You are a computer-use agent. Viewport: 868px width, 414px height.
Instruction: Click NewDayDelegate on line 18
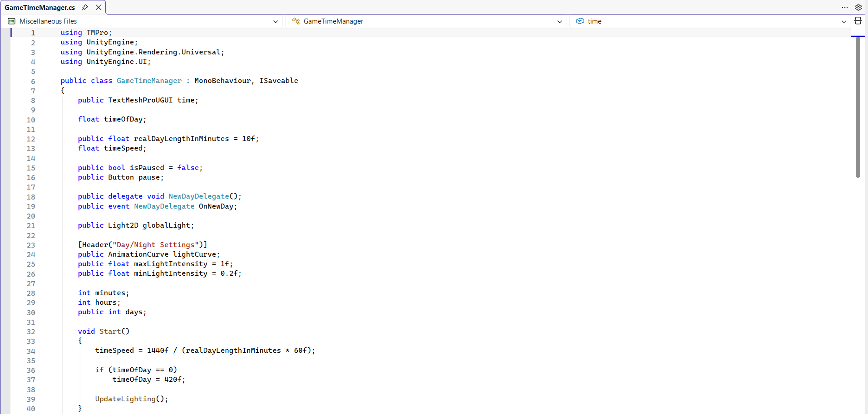click(199, 196)
